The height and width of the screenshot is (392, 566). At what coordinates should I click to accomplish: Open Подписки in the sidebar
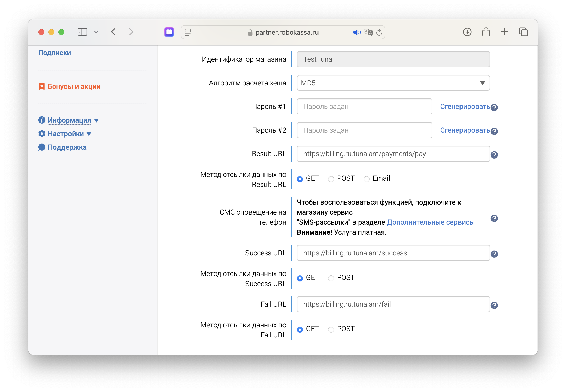[x=55, y=53]
